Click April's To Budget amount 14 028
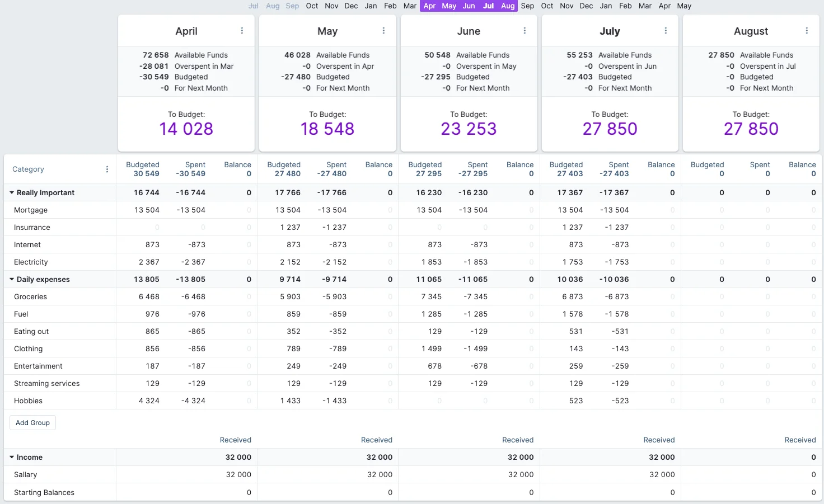Viewport: 824px width, 504px height. 186,129
